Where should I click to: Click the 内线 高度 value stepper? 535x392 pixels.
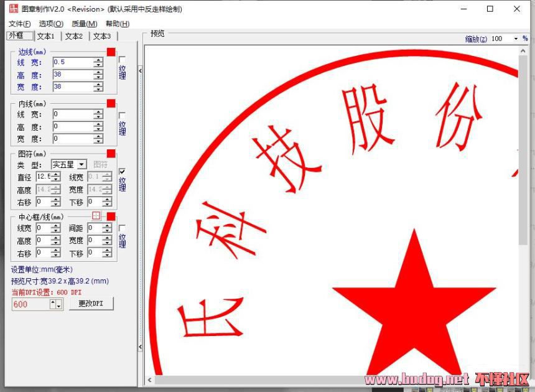98,126
